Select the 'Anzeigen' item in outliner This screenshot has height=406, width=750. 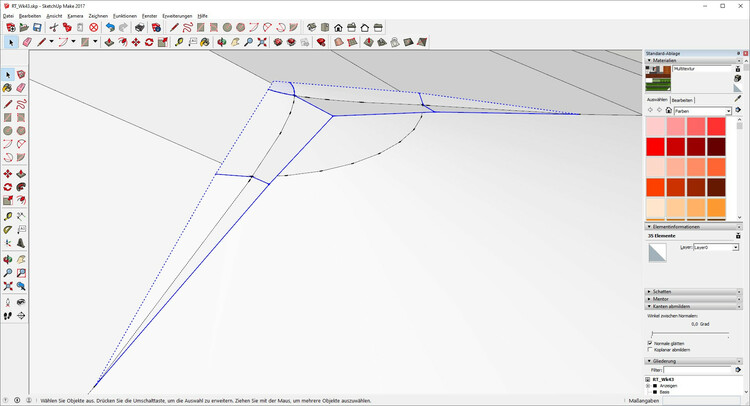pos(668,385)
